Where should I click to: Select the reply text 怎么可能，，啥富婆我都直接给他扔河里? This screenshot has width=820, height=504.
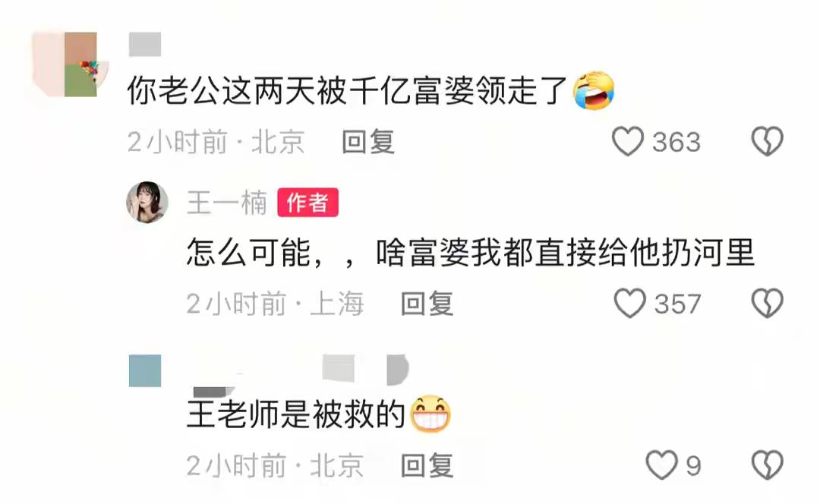tap(471, 253)
